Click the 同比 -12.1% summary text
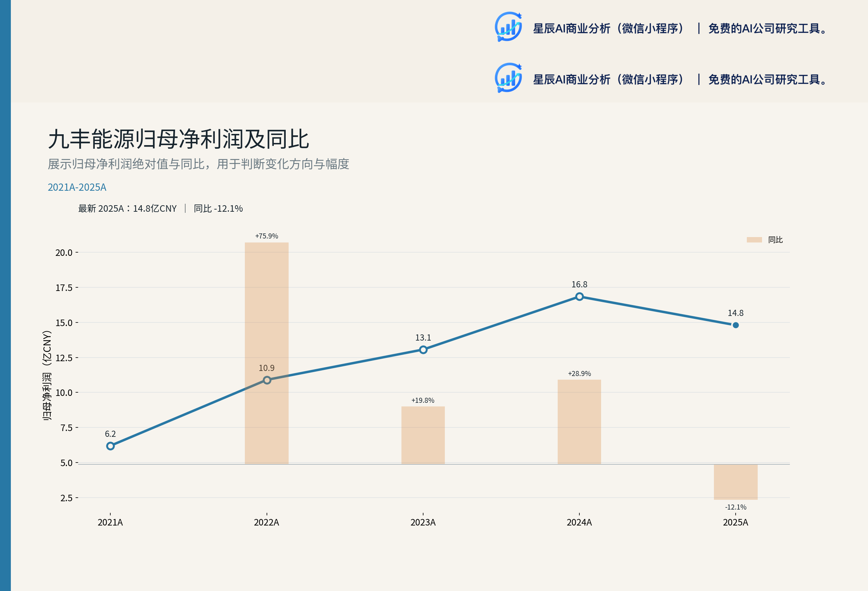 coord(218,208)
